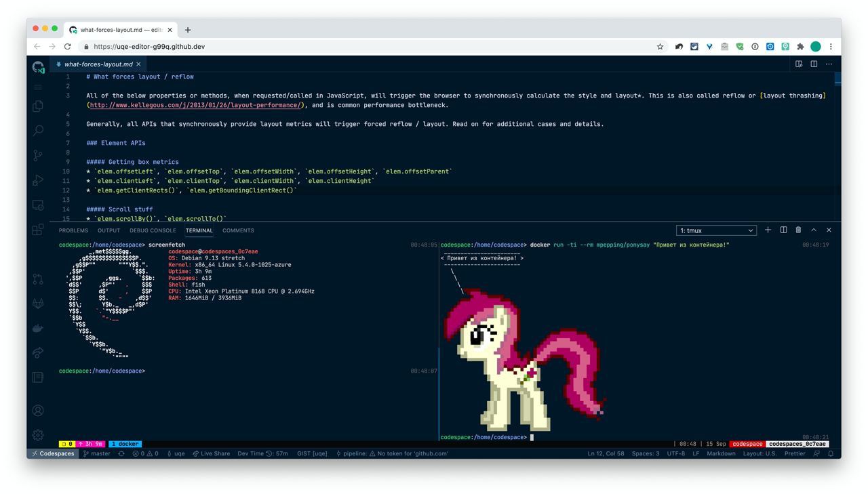Open a new browser tab
This screenshot has height=494, width=868.
point(188,30)
